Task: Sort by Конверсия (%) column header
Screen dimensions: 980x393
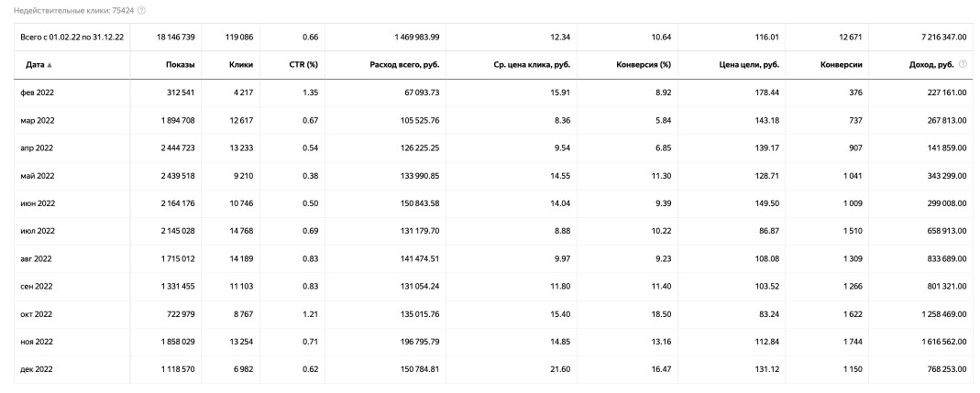Action: coord(644,64)
